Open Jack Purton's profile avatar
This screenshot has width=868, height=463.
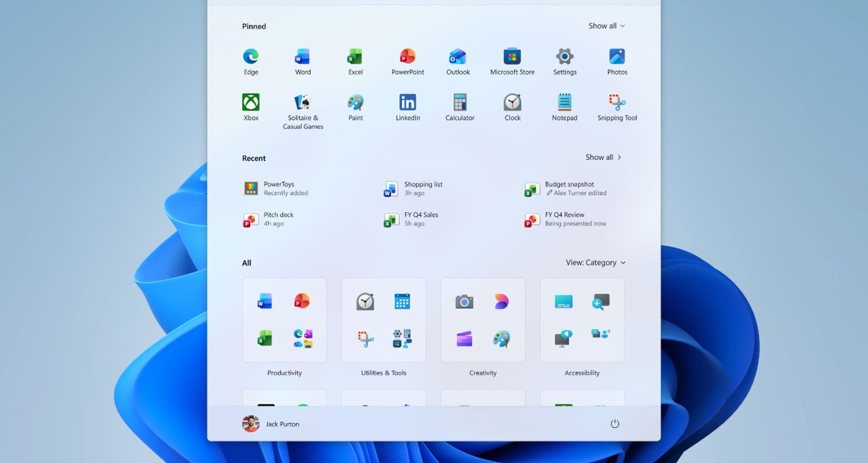click(250, 424)
